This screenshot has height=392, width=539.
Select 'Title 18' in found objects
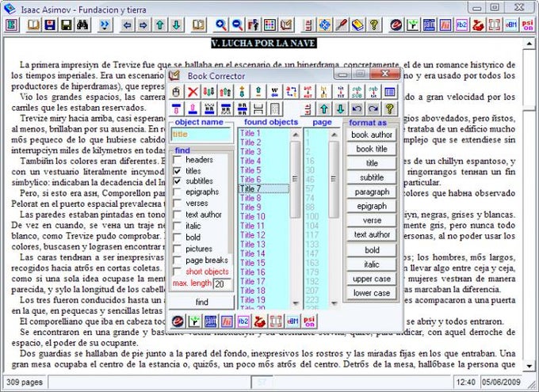(264, 291)
